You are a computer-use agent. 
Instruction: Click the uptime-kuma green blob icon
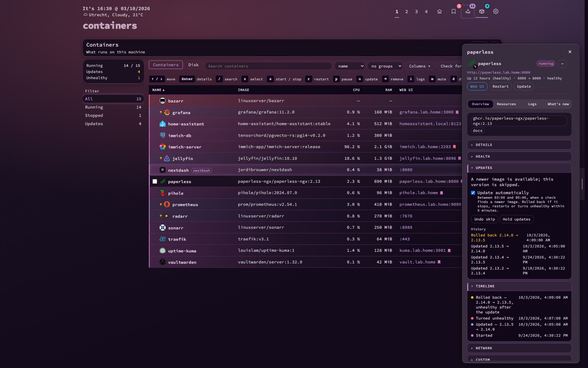[x=163, y=251]
